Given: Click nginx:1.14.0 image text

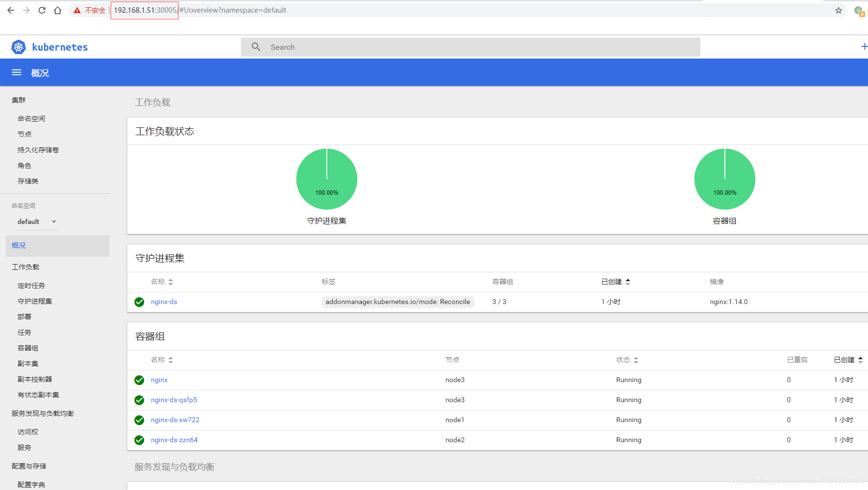Looking at the screenshot, I should [x=729, y=302].
